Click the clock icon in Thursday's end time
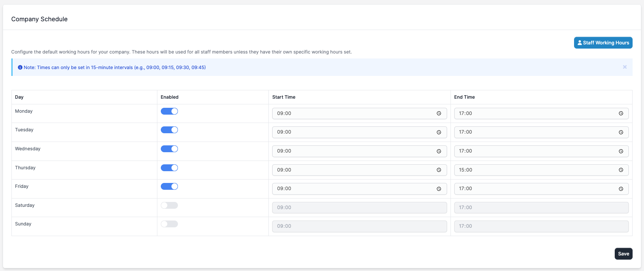 pos(621,170)
